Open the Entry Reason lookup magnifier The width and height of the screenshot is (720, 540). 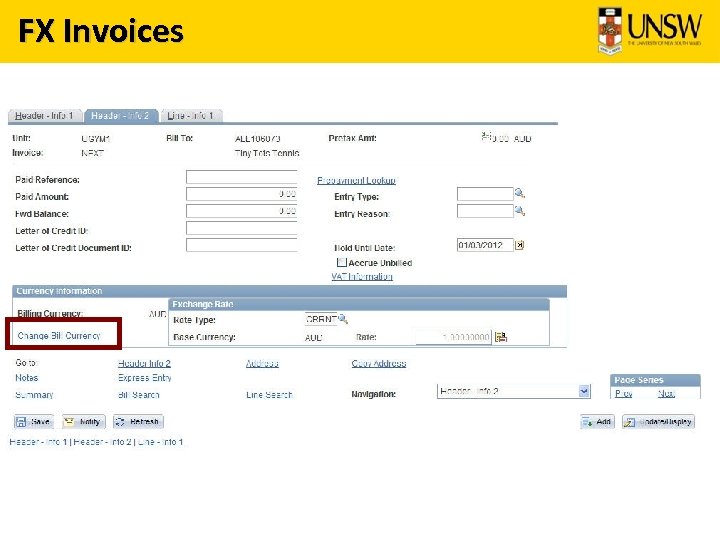click(x=519, y=211)
